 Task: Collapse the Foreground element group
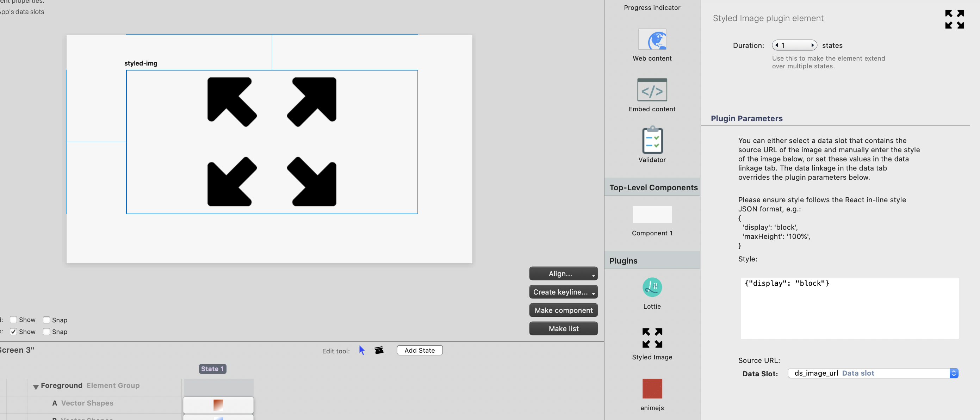(36, 387)
